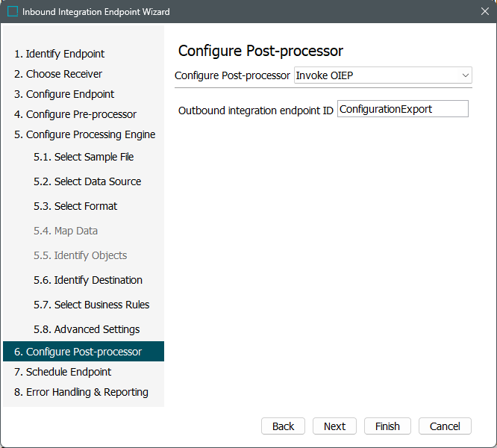Jump to step 4 Configure Pre-processor
The image size is (497, 448).
pos(75,114)
